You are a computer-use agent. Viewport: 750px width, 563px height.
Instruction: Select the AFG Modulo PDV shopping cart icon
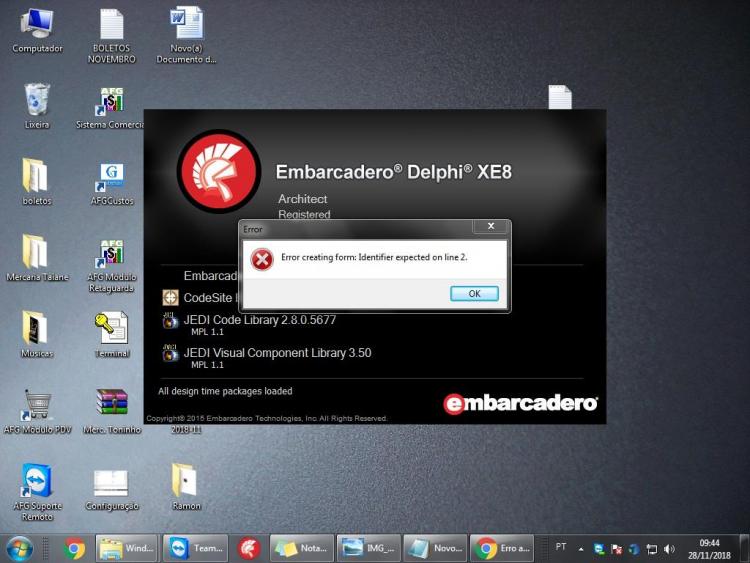(x=37, y=411)
